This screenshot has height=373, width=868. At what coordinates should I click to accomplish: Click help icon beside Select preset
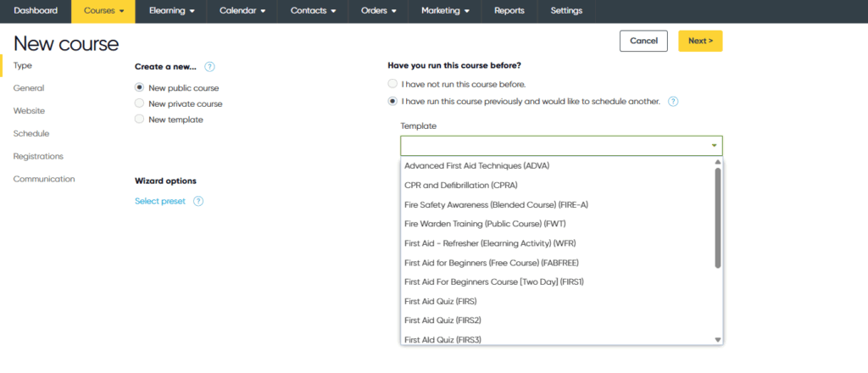[x=198, y=201]
